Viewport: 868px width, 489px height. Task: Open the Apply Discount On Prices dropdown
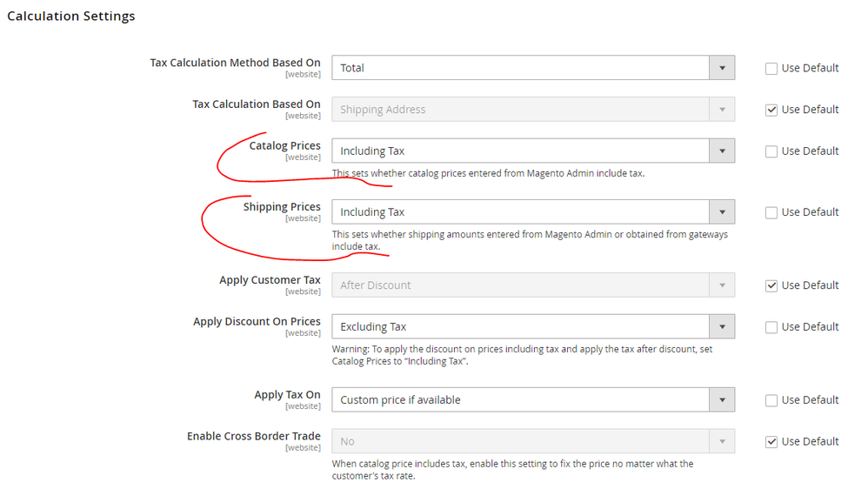coord(532,327)
